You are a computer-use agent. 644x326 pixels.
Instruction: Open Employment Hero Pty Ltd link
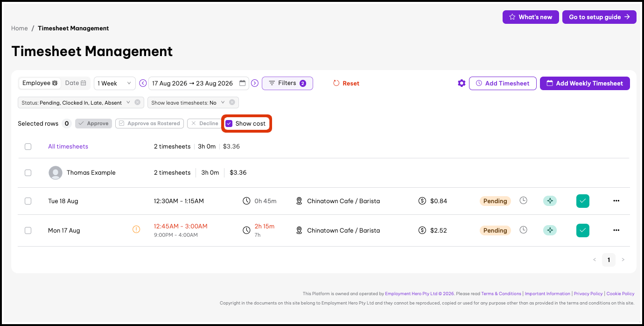(420, 294)
